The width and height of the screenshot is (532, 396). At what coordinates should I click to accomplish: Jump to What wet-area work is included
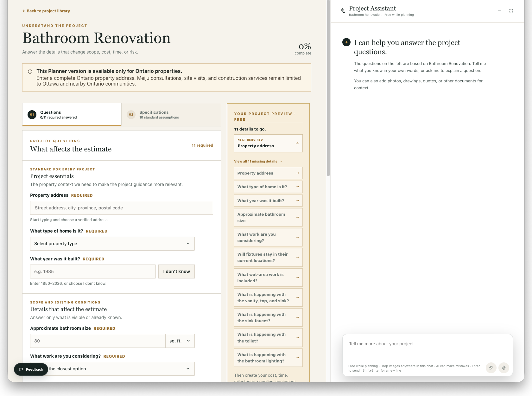(x=268, y=278)
